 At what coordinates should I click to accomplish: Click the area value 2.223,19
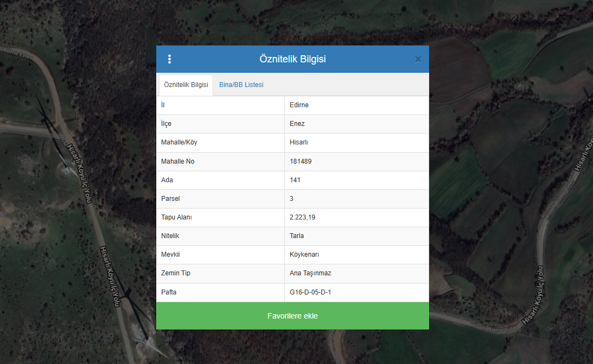coord(303,217)
